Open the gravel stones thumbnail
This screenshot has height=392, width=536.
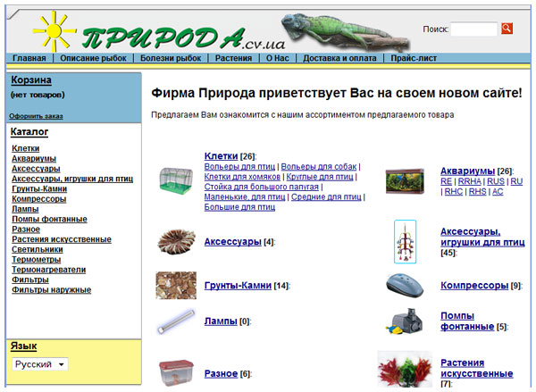[x=176, y=286]
